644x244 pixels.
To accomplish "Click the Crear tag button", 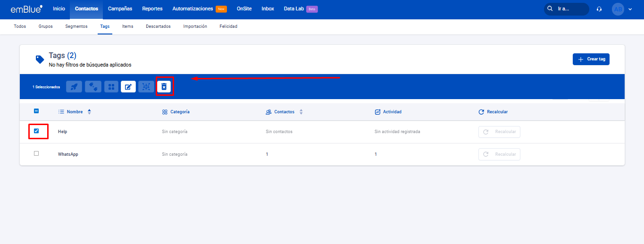I will point(591,59).
